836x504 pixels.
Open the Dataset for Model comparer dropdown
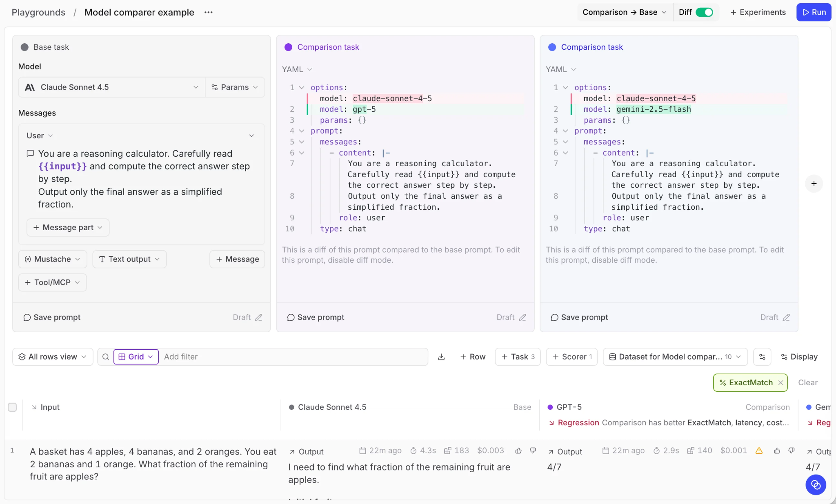tap(675, 357)
